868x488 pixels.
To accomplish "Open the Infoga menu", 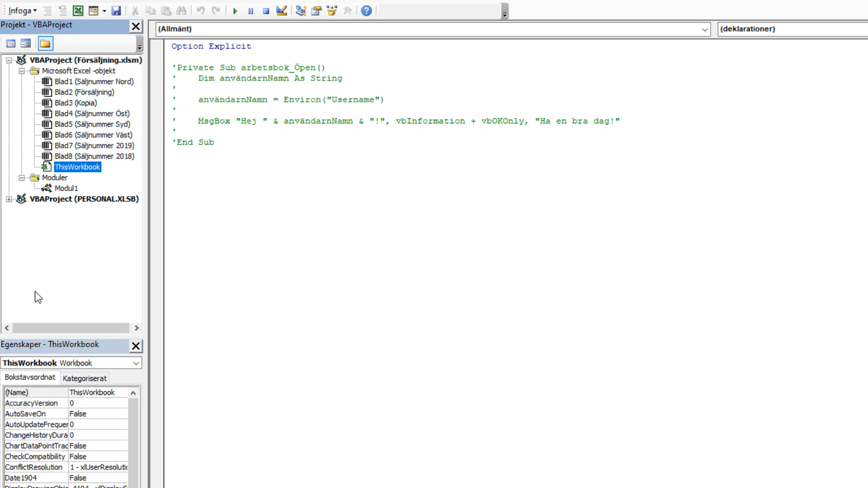I will coord(22,10).
